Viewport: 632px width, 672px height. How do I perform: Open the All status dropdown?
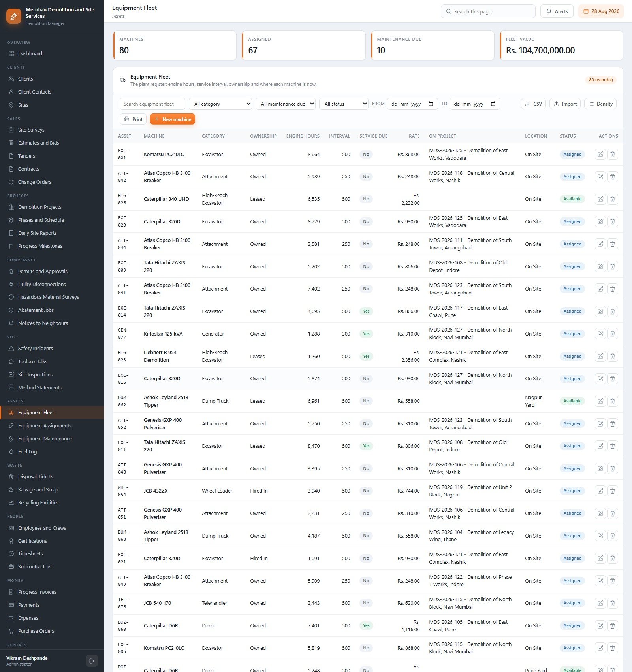(344, 104)
